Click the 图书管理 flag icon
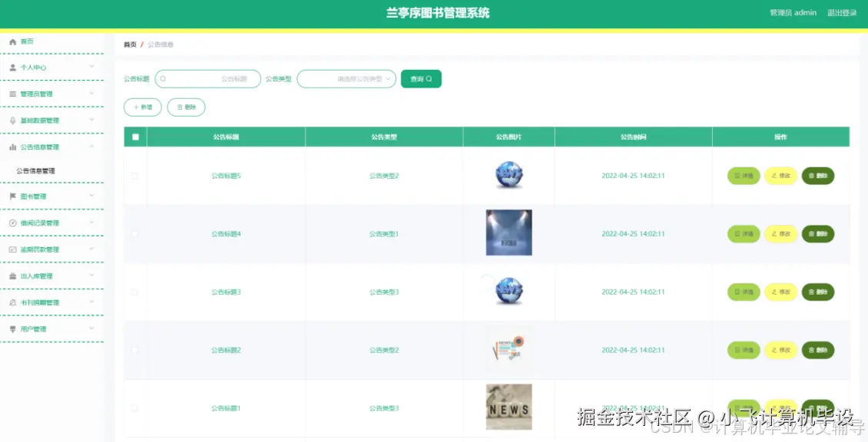 tap(12, 196)
